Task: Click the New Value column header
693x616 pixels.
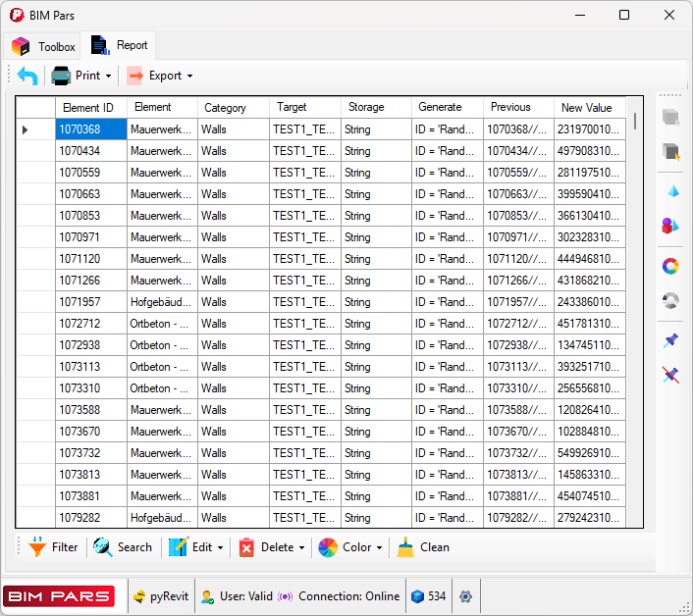Action: (590, 107)
